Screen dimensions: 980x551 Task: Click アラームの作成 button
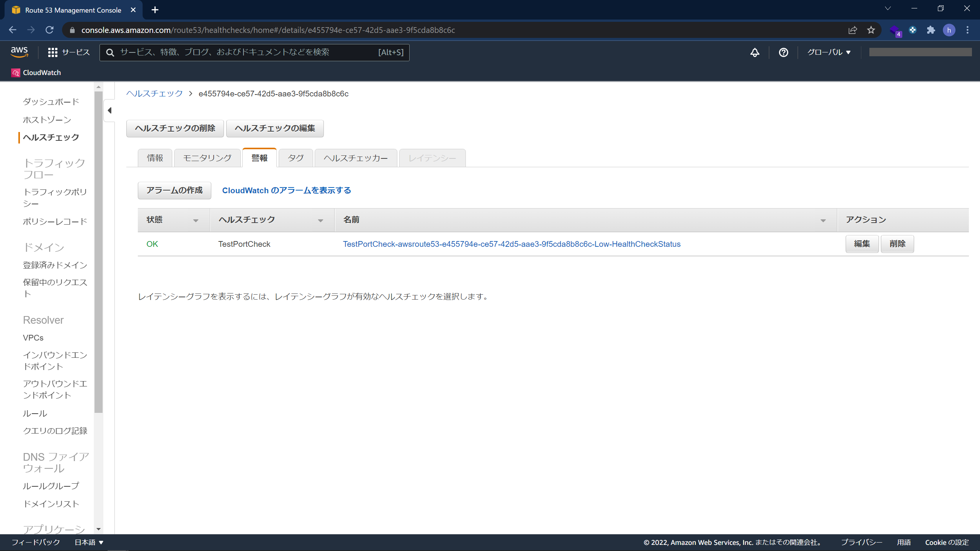[174, 191]
